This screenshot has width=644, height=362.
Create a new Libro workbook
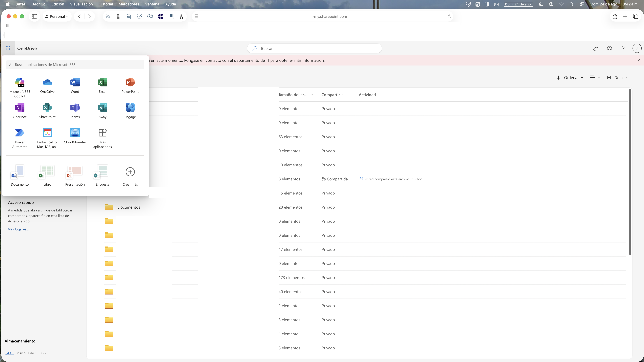point(47,175)
